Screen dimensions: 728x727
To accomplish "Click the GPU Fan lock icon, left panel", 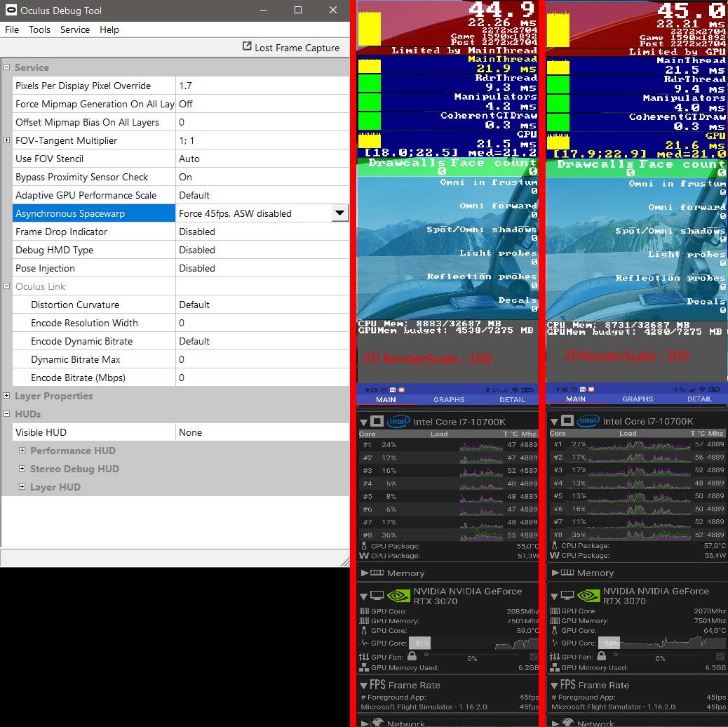I will coord(412,656).
